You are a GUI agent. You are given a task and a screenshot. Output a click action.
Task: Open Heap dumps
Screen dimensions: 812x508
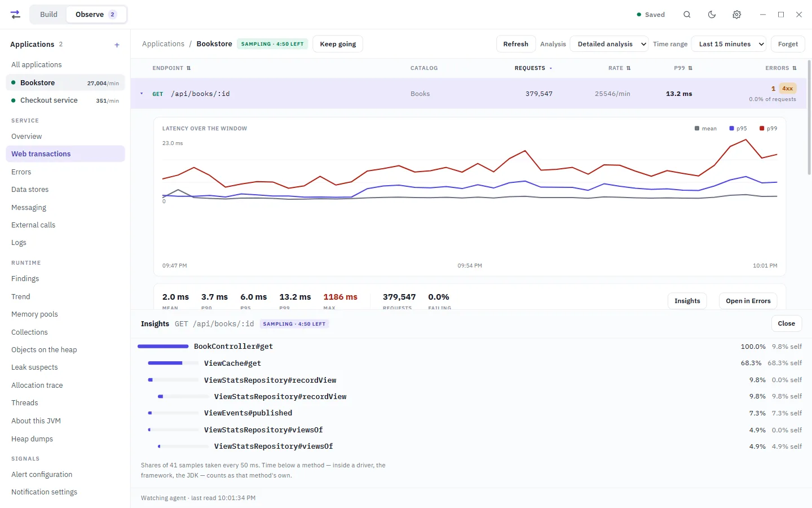coord(65,439)
